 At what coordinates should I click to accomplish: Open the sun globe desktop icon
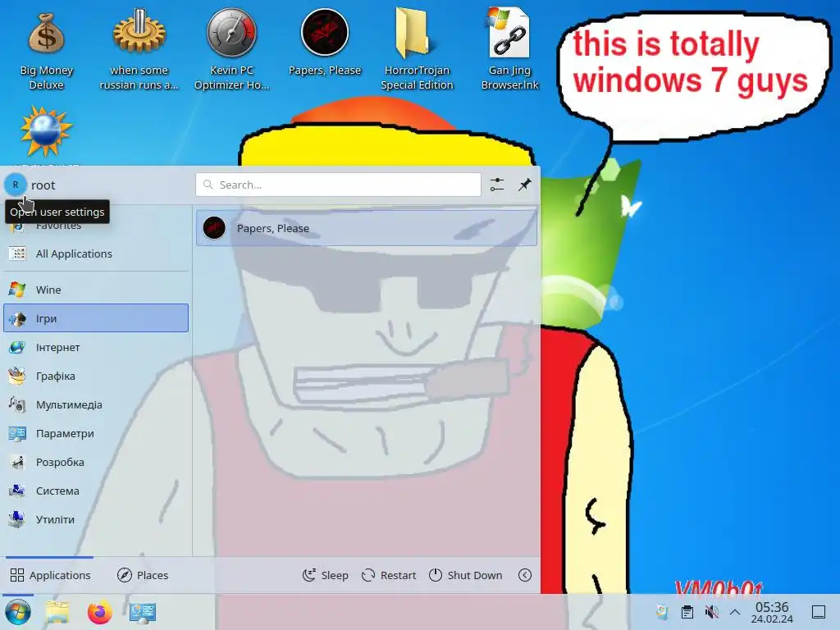coord(46,132)
